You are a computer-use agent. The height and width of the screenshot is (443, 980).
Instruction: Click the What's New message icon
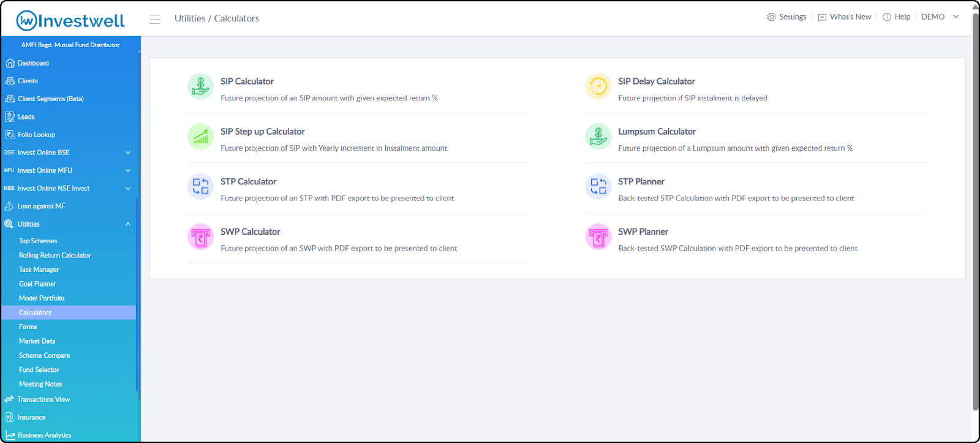[x=822, y=17]
